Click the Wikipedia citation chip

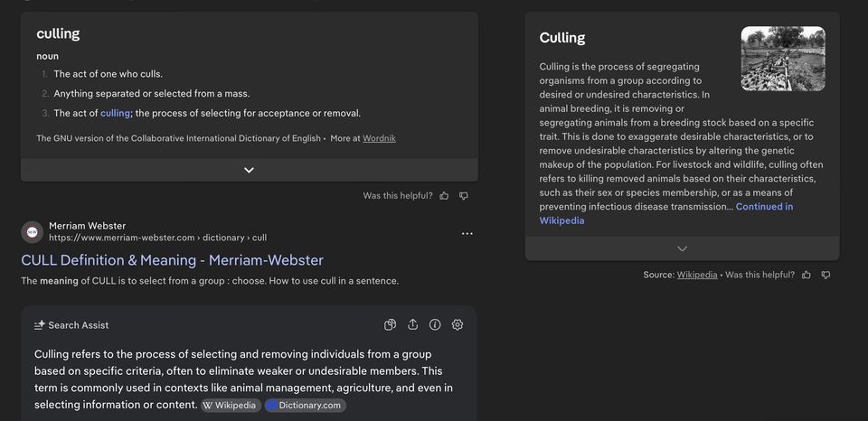[231, 406]
